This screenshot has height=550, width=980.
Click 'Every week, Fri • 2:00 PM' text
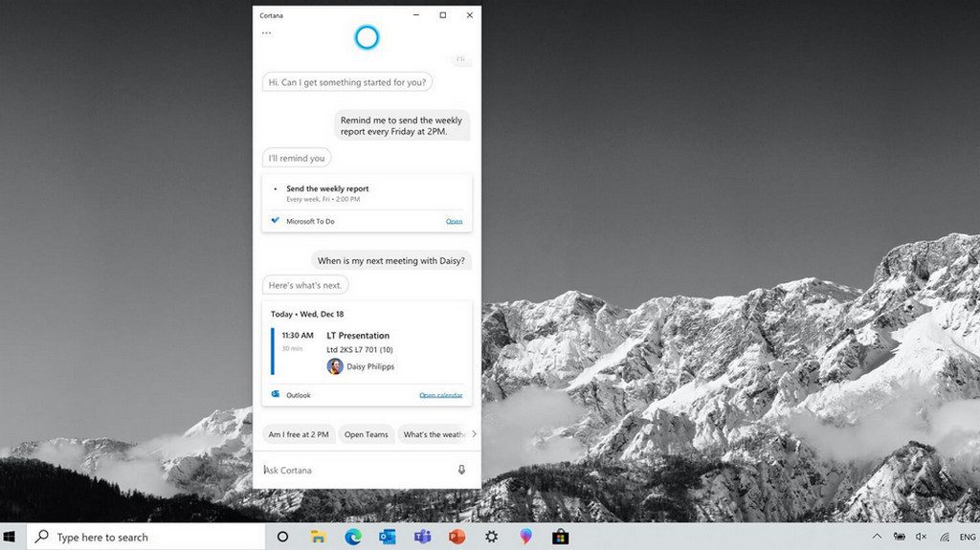click(323, 199)
